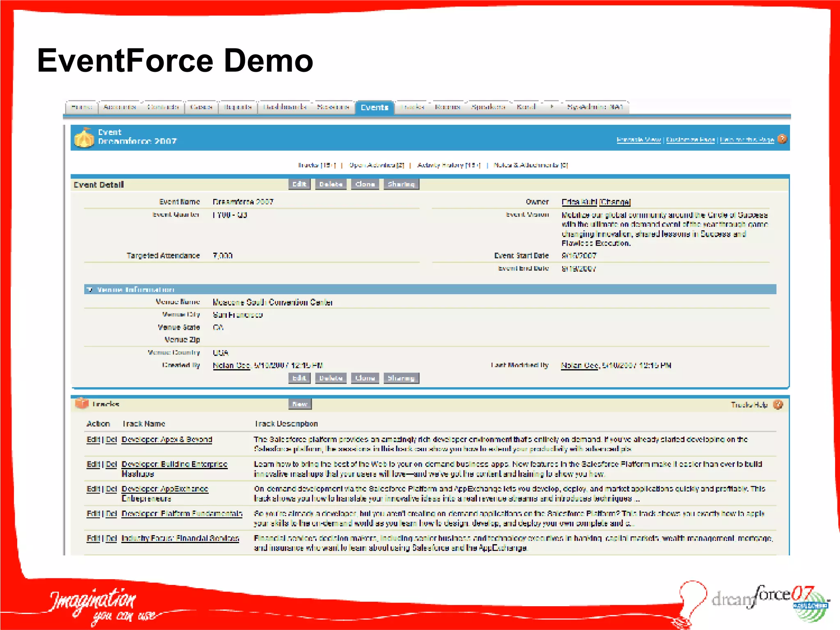This screenshot has height=630, width=840.
Task: Open the Developer: Apex & Beyond track
Action: [167, 440]
